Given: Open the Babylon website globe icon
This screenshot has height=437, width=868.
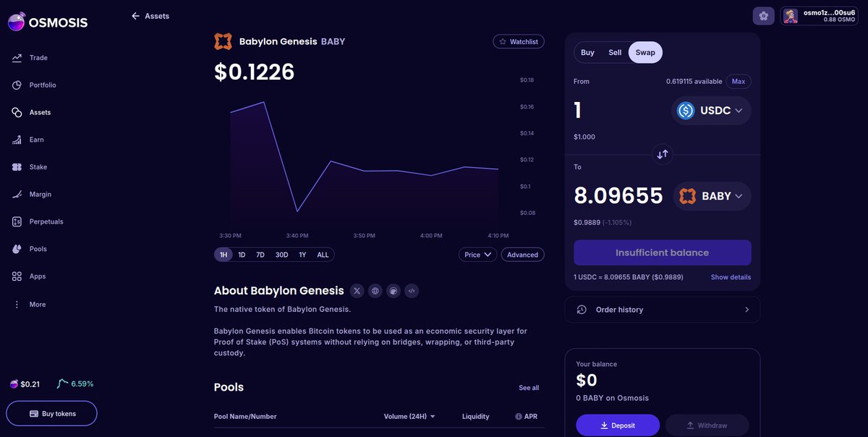Looking at the screenshot, I should click(x=375, y=291).
